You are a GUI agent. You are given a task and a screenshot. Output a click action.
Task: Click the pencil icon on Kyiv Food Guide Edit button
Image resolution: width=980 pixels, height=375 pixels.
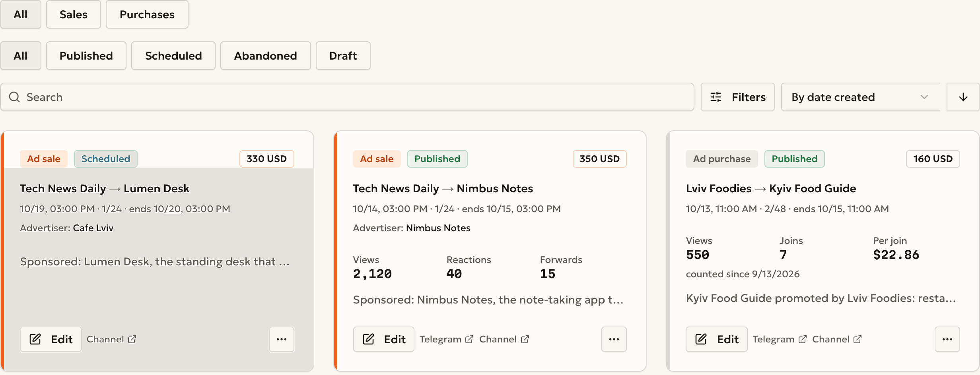click(701, 339)
